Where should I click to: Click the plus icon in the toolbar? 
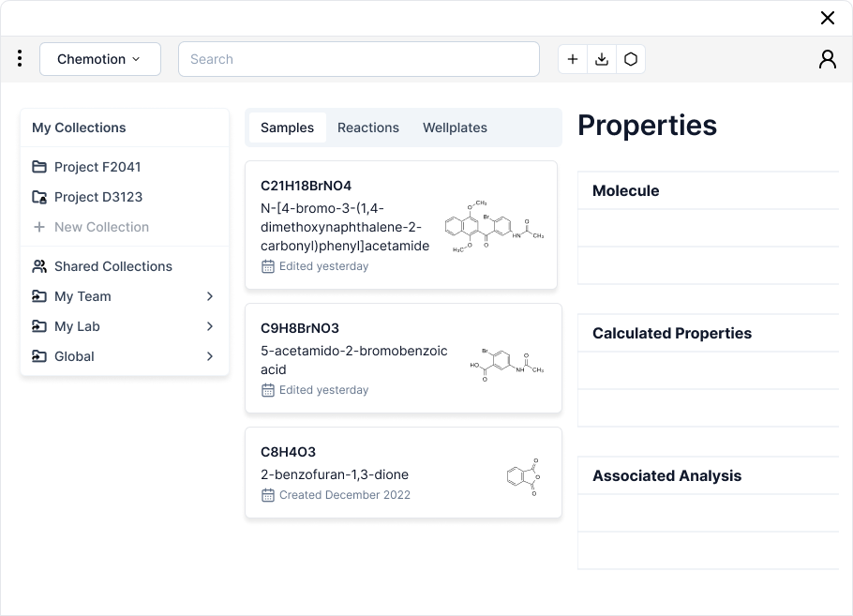573,59
